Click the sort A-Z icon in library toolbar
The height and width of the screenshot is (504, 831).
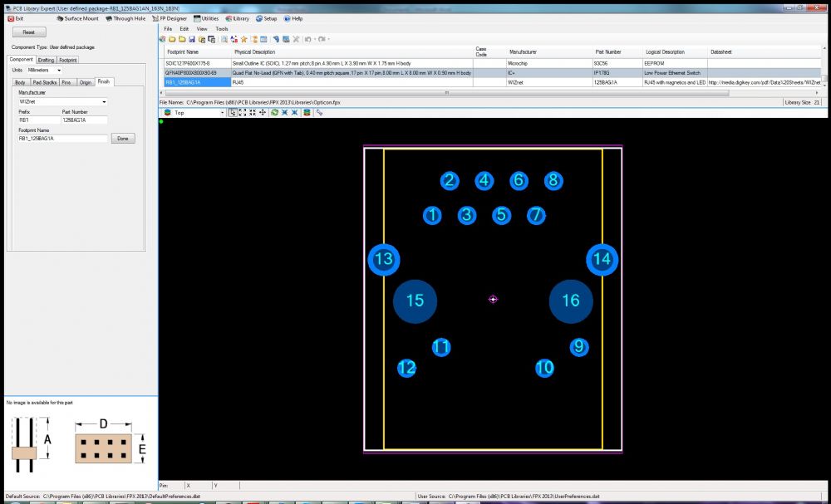tap(234, 39)
